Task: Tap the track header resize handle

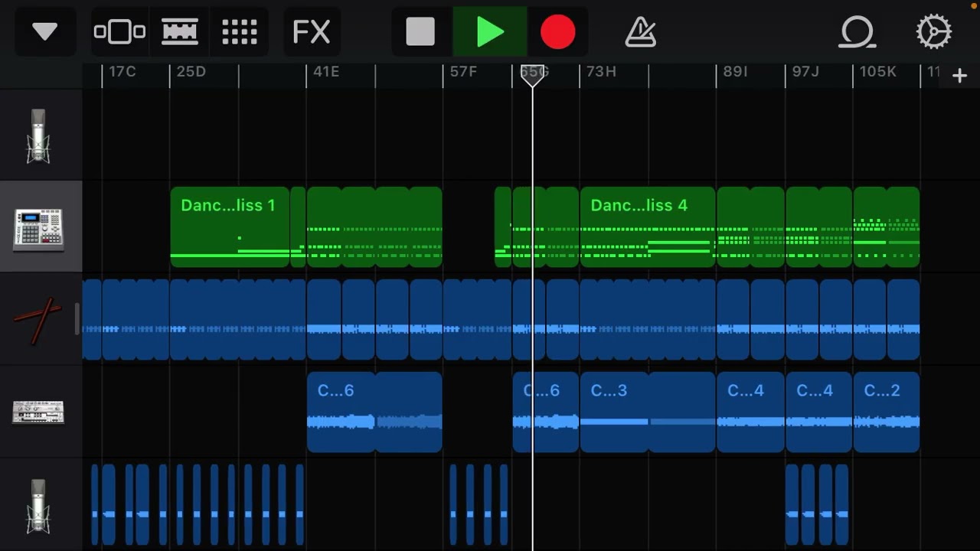Action: [x=77, y=319]
